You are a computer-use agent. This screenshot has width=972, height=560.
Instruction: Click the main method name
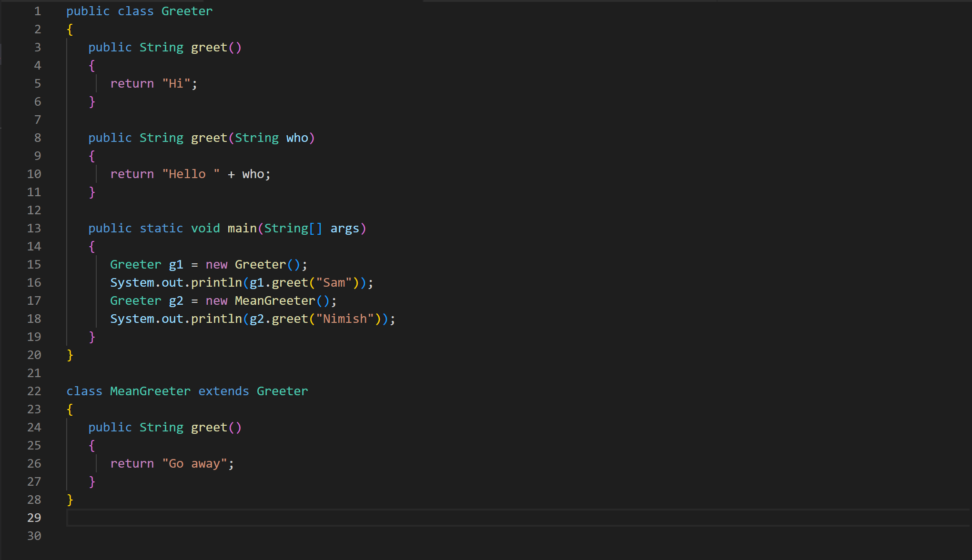[x=242, y=229]
